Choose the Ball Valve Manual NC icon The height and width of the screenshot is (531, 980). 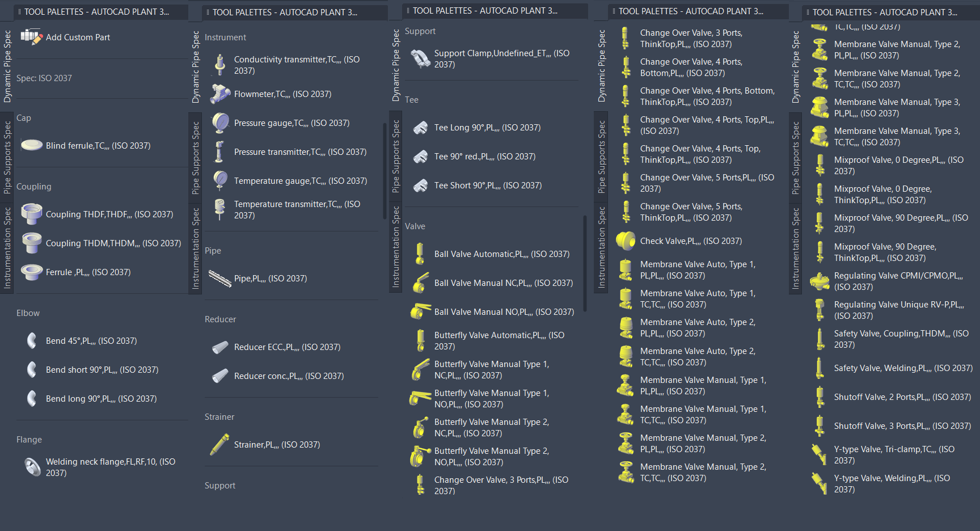420,283
